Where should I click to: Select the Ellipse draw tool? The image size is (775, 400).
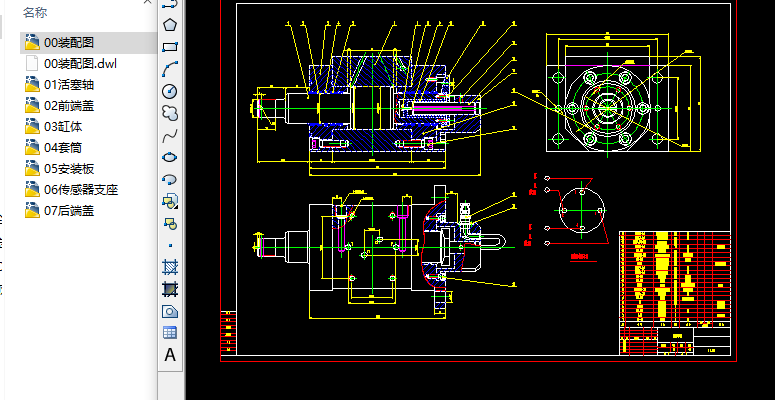pos(170,157)
